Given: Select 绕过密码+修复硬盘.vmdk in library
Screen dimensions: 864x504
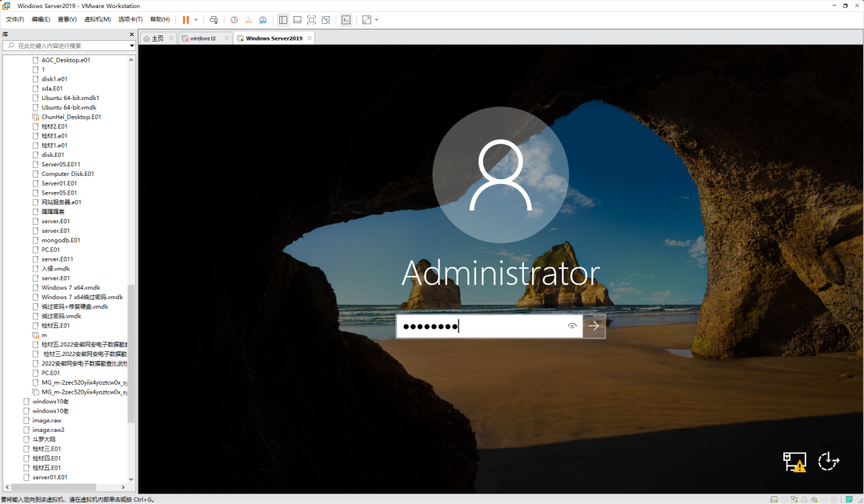Looking at the screenshot, I should point(75,307).
